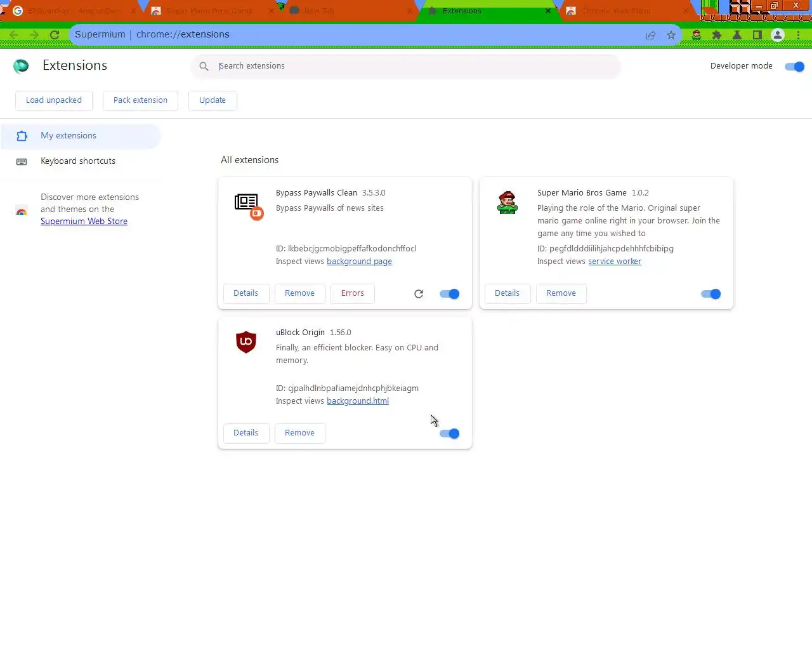
Task: Share this page using the address bar icon
Action: tap(651, 35)
